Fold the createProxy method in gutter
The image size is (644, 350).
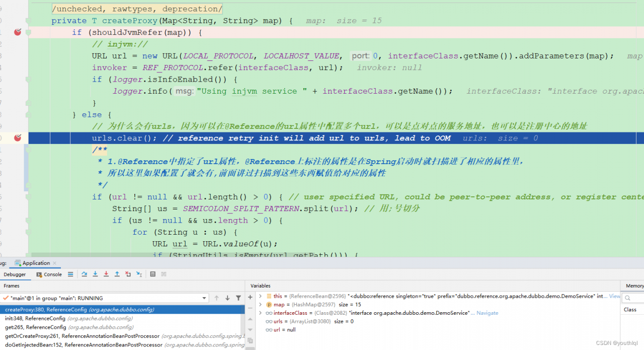tap(28, 21)
